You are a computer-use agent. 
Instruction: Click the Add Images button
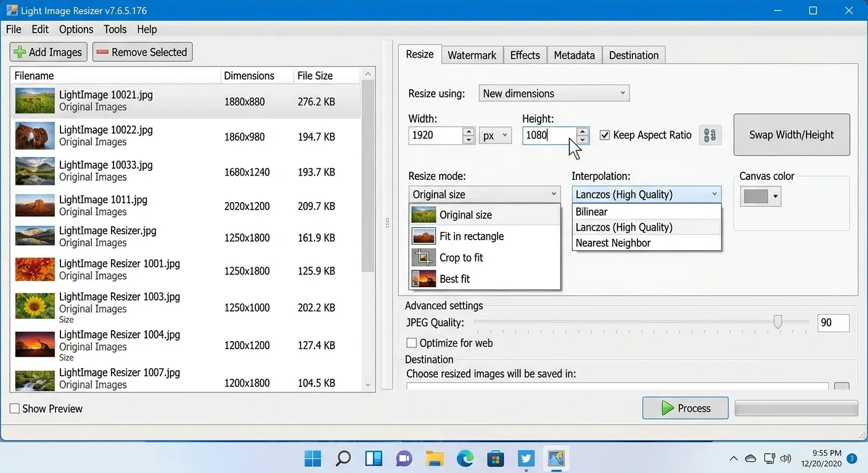click(x=49, y=52)
